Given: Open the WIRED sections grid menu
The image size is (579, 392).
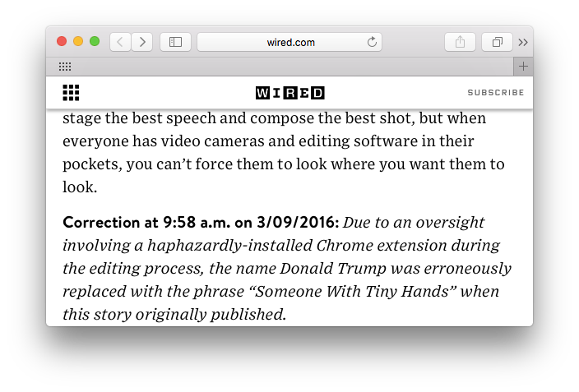Looking at the screenshot, I should [71, 93].
